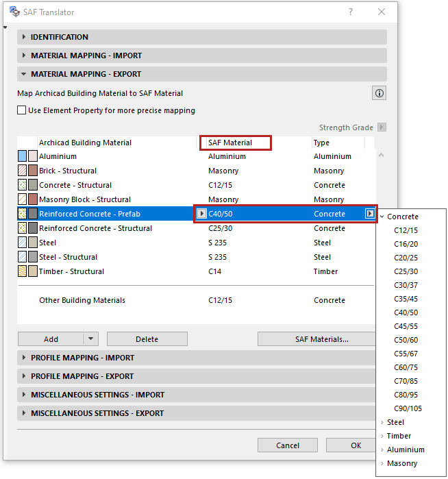Select Other Building Materials row

pos(196,300)
